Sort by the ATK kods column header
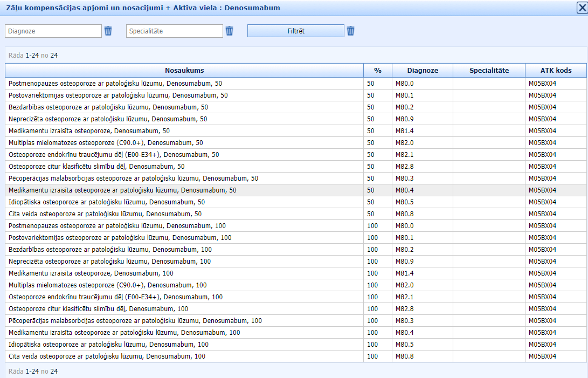This screenshot has height=378, width=588. coord(556,71)
